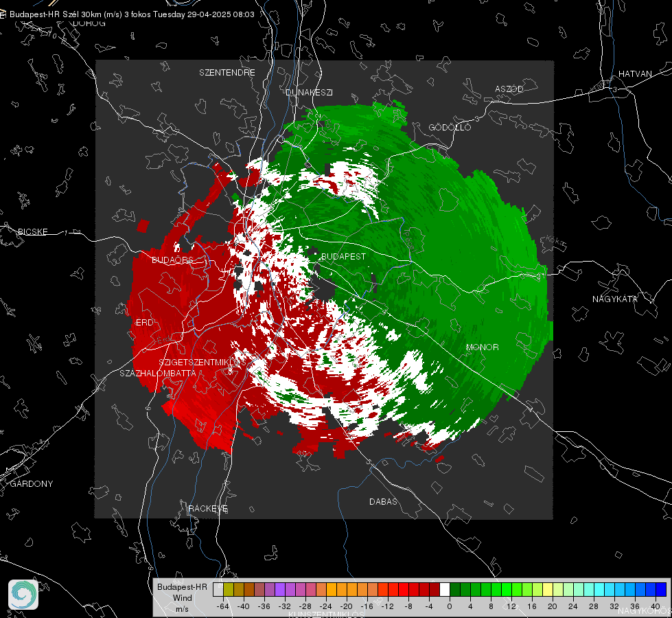
Task: Select the NAGYKATA label
Action: [x=615, y=299]
